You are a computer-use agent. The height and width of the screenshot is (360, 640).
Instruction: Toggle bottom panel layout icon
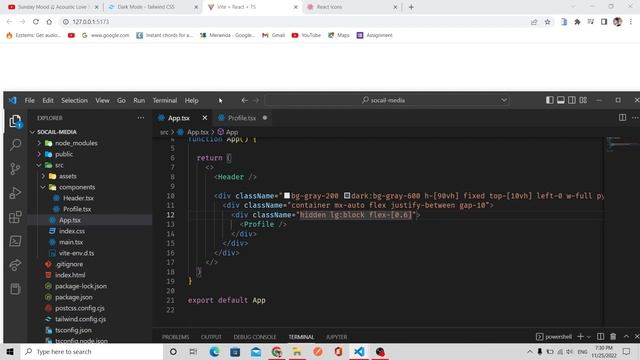(561, 100)
